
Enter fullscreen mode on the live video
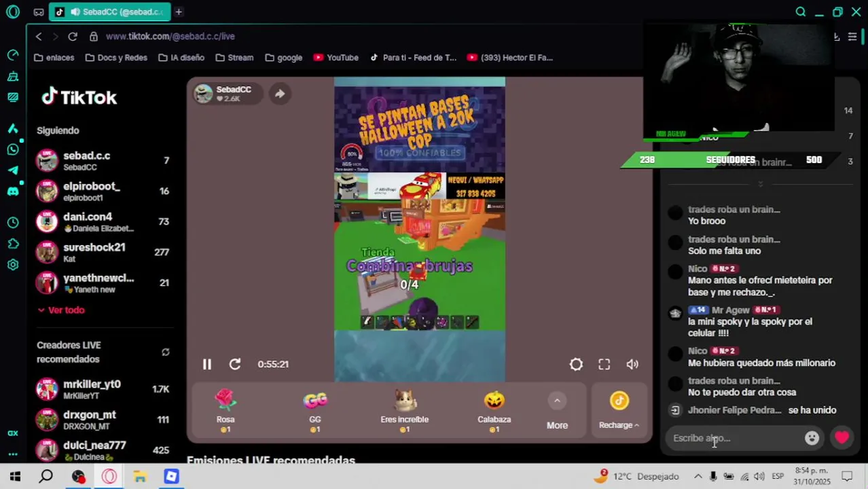[604, 364]
